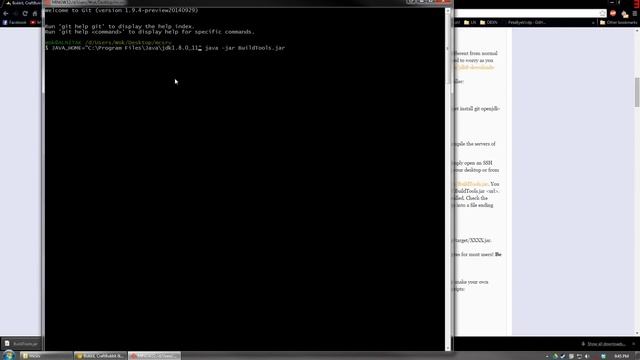This screenshot has width=640, height=360.
Task: Minimize the browser window
Action: coord(612,2)
